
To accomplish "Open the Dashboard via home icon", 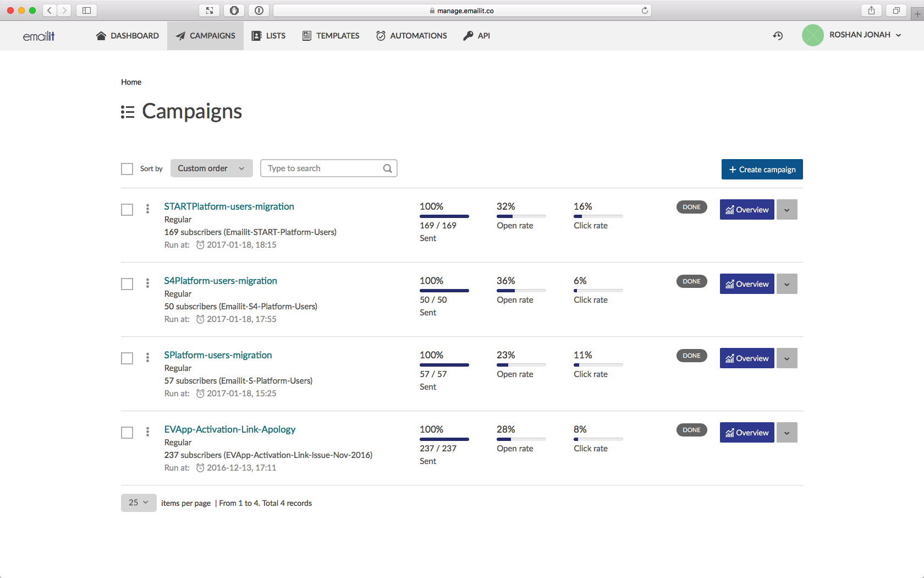I will (101, 35).
